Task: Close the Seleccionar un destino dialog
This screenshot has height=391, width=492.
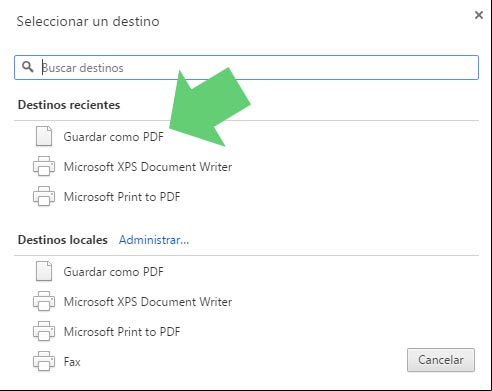Action: click(x=479, y=15)
